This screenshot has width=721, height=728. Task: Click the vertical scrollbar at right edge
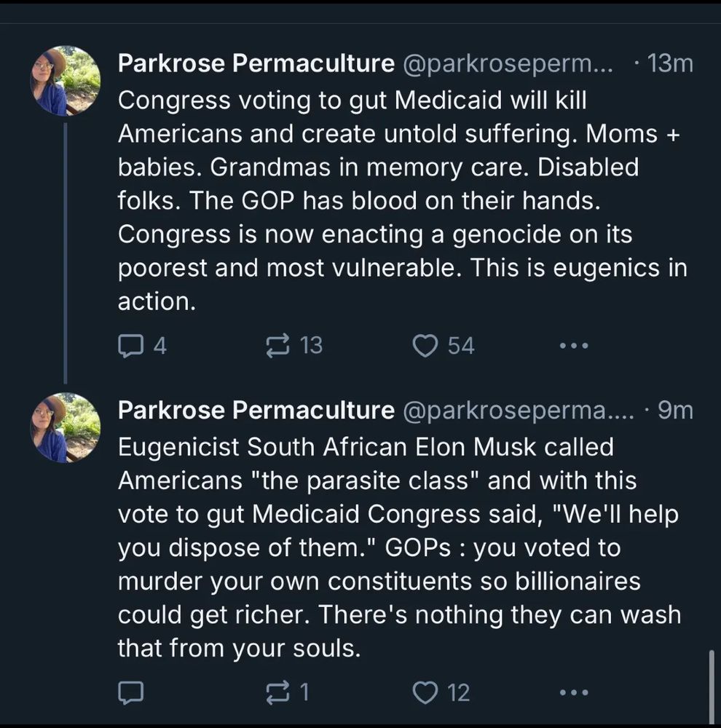(712, 687)
